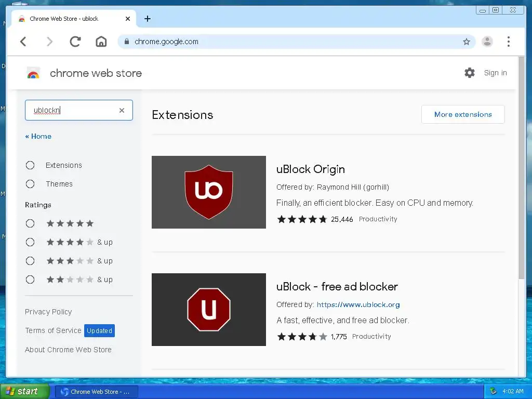This screenshot has width=532, height=399.
Task: Click 'Offered by: Raymond Hill (gorhill)'
Action: pos(332,187)
